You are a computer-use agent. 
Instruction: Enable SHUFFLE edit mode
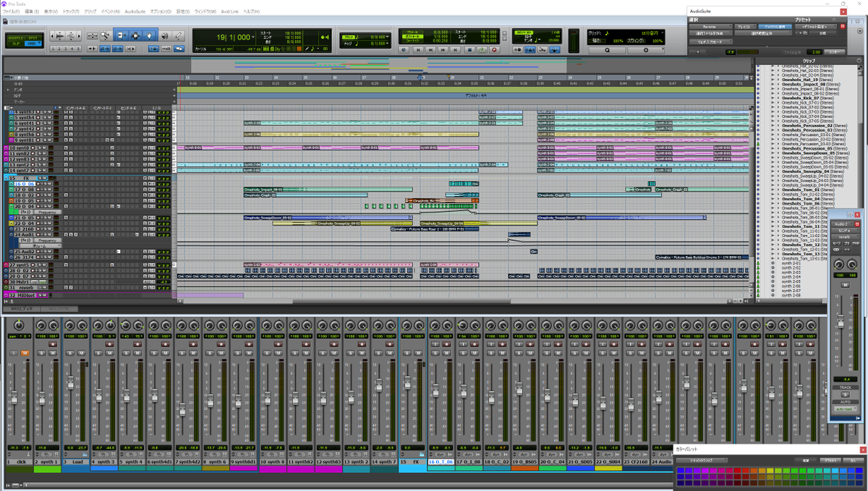click(17, 37)
